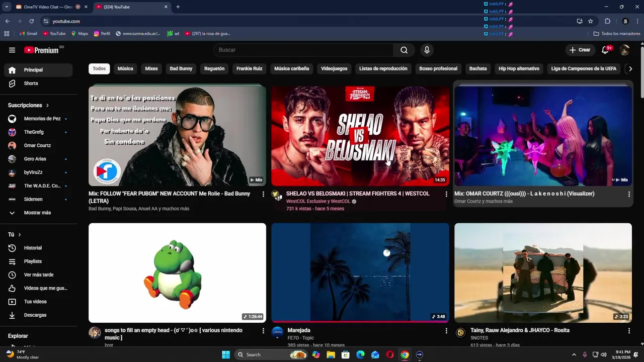Open the green Yoshi thumbnail video
Image resolution: width=644 pixels, height=362 pixels.
tap(177, 273)
